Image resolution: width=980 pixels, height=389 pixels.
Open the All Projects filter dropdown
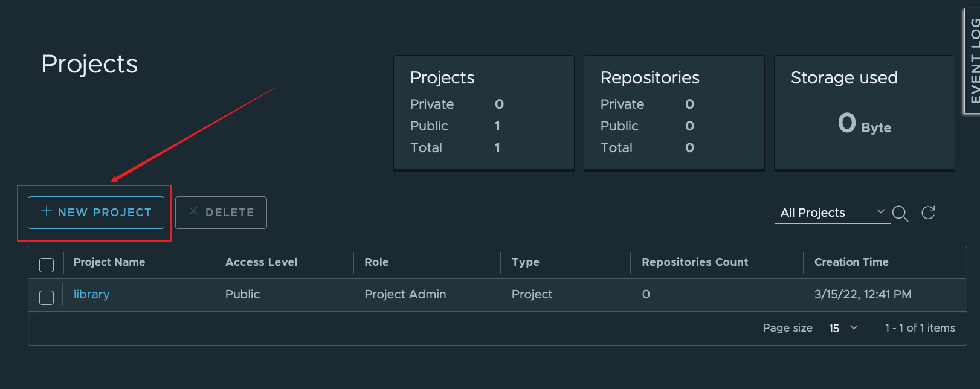832,213
